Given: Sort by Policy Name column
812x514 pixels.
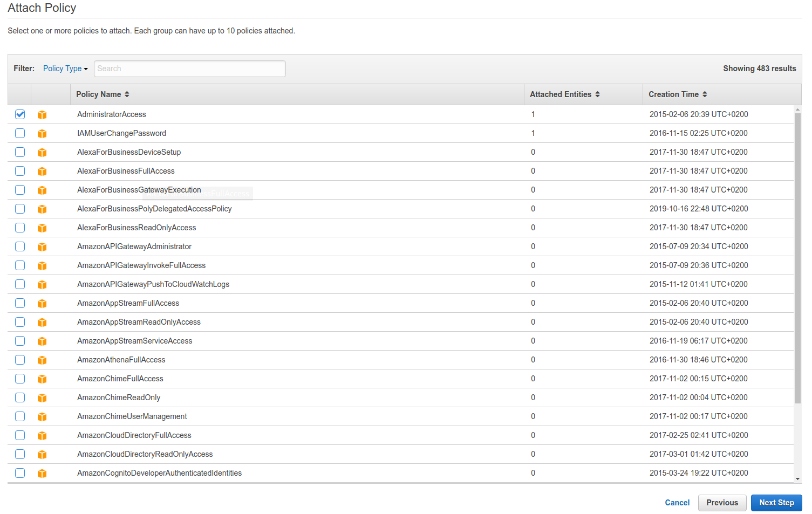Looking at the screenshot, I should click(103, 94).
